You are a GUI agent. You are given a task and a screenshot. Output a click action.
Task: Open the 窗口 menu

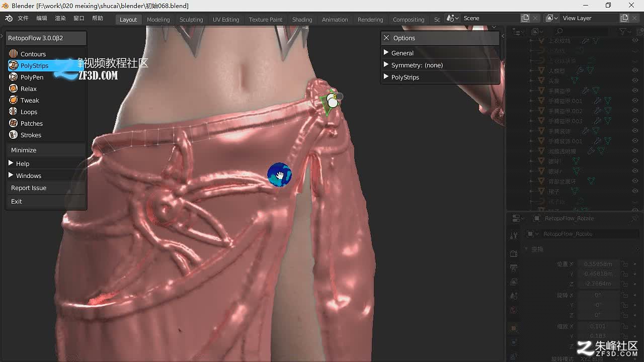79,18
